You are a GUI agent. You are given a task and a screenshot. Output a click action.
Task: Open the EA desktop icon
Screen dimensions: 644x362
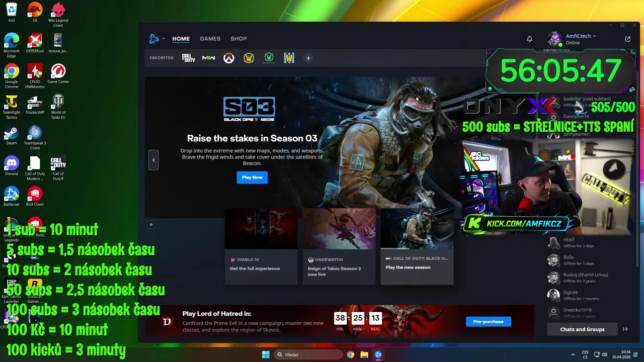tap(35, 13)
